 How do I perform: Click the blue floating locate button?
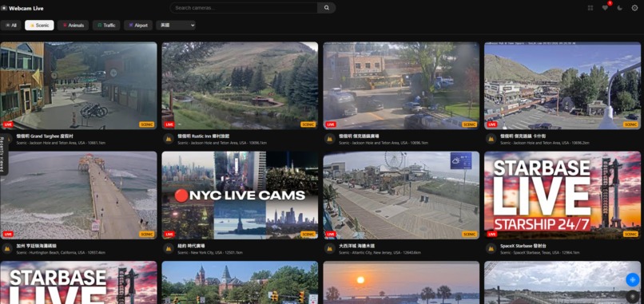633,280
